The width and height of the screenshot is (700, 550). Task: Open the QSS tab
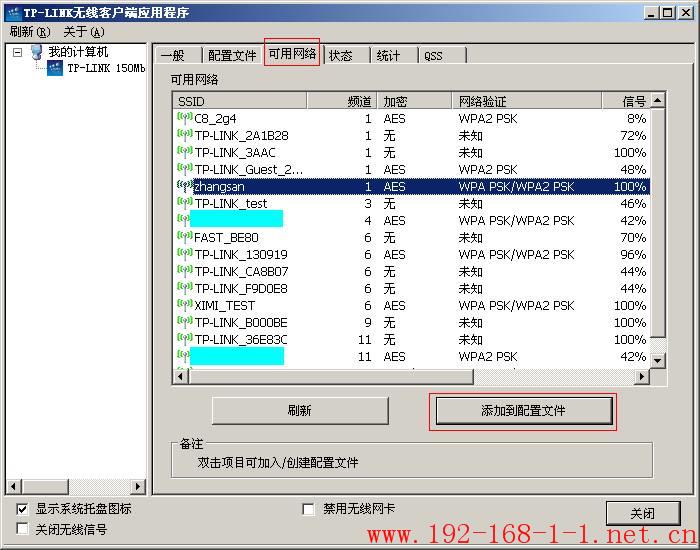tap(442, 55)
